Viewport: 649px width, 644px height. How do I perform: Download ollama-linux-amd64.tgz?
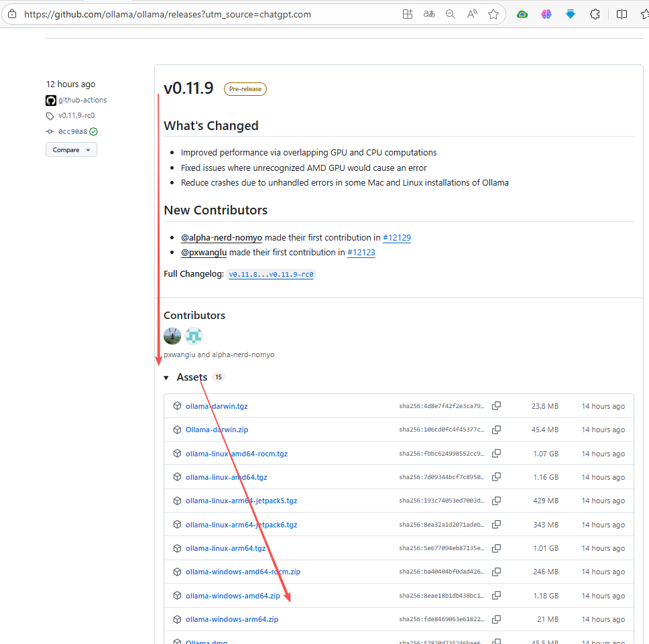(x=227, y=477)
